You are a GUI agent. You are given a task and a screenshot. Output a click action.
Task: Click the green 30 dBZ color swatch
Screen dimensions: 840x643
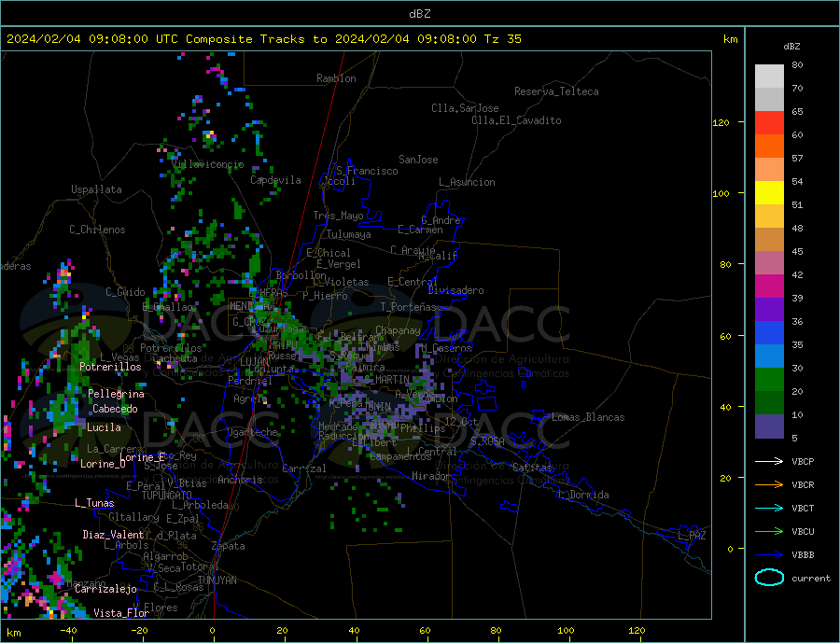pyautogui.click(x=769, y=380)
